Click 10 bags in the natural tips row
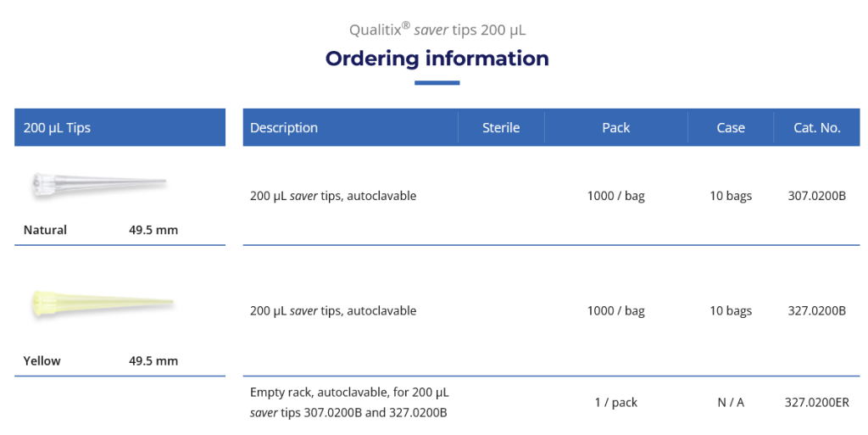This screenshot has height=435, width=868. [730, 196]
